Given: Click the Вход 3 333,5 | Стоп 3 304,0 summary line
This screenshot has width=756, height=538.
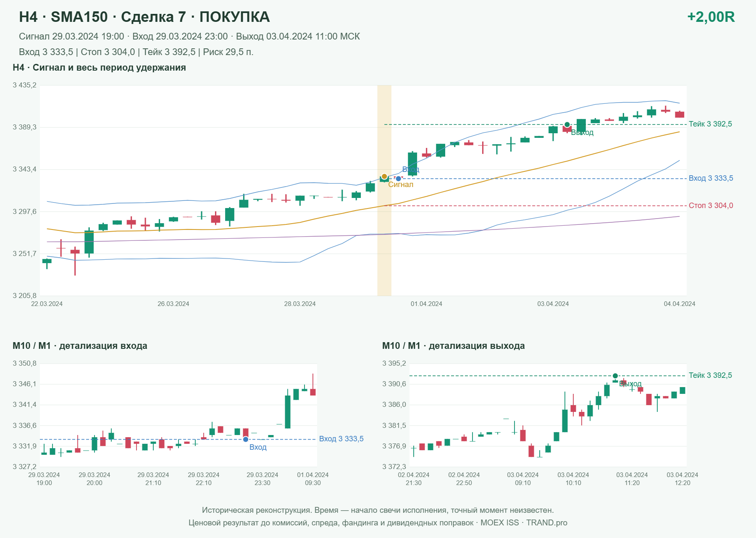Looking at the screenshot, I should pyautogui.click(x=136, y=52).
